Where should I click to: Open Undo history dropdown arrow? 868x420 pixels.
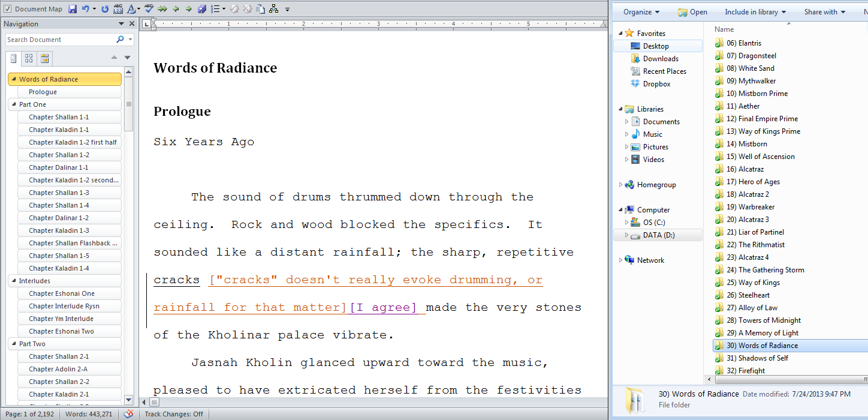pos(94,9)
